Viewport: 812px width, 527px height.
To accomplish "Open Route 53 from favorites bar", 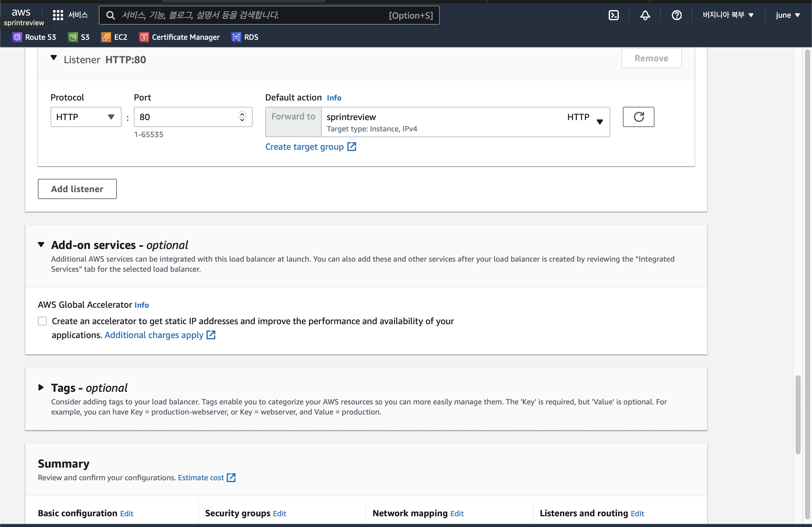I will (34, 37).
